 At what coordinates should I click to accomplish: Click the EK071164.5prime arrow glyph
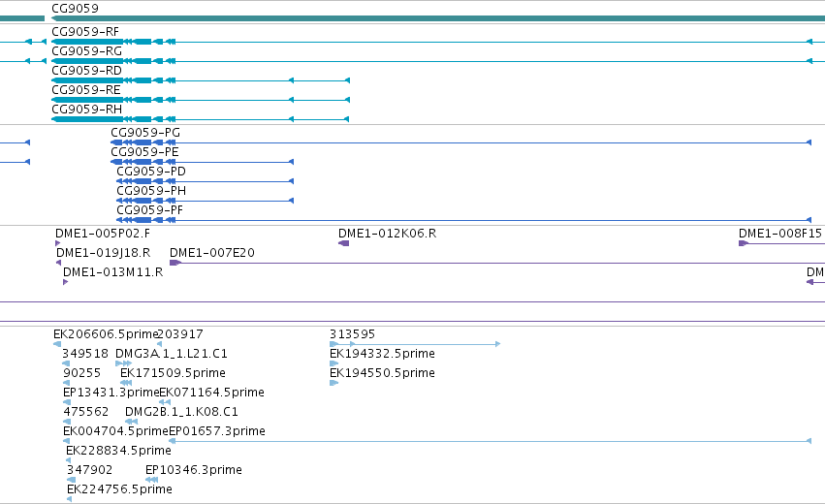tap(165, 402)
